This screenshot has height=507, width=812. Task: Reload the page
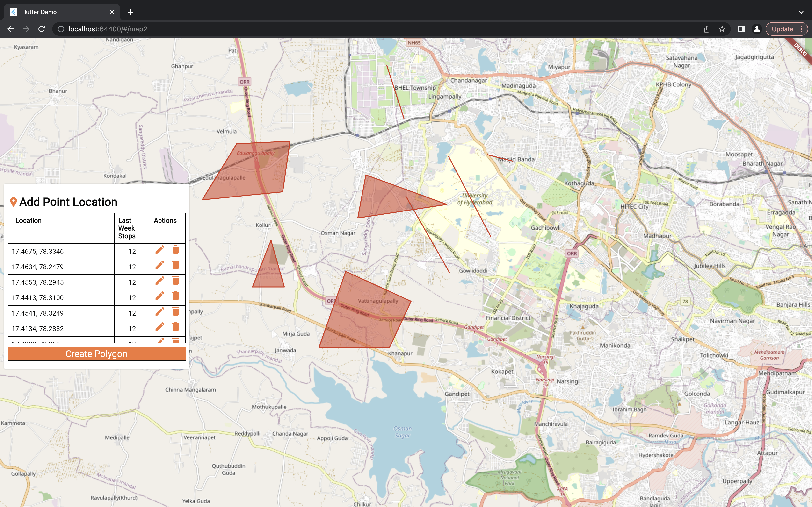42,29
